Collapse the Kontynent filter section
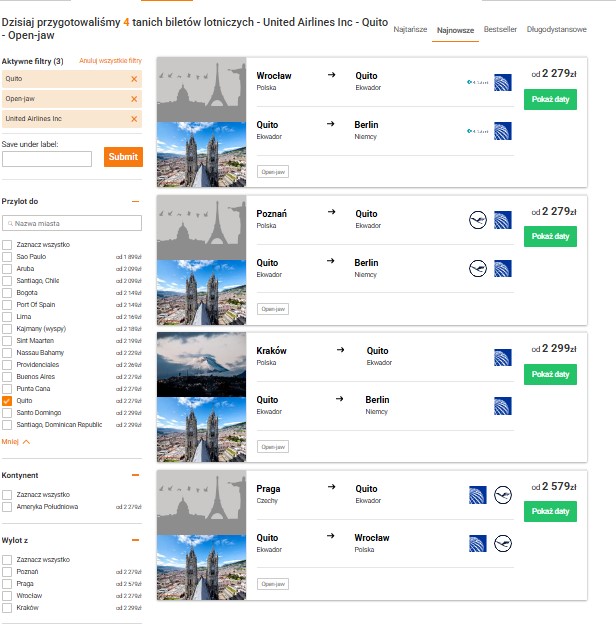616x625 pixels. [x=136, y=475]
